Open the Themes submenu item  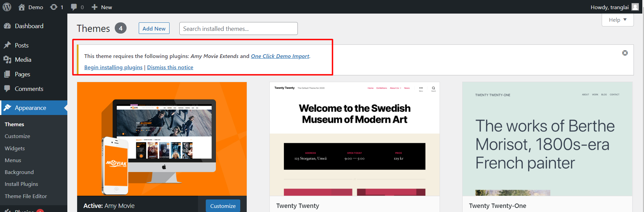(15, 124)
